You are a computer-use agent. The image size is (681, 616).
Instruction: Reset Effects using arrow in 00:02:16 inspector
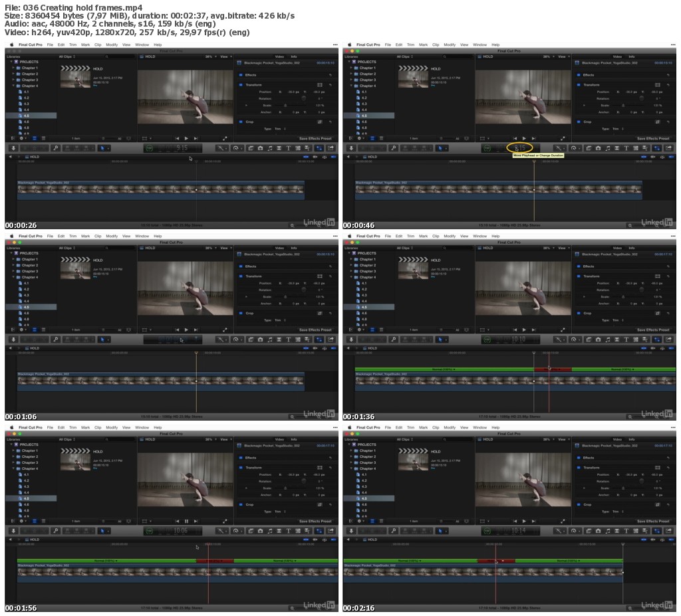(668, 458)
